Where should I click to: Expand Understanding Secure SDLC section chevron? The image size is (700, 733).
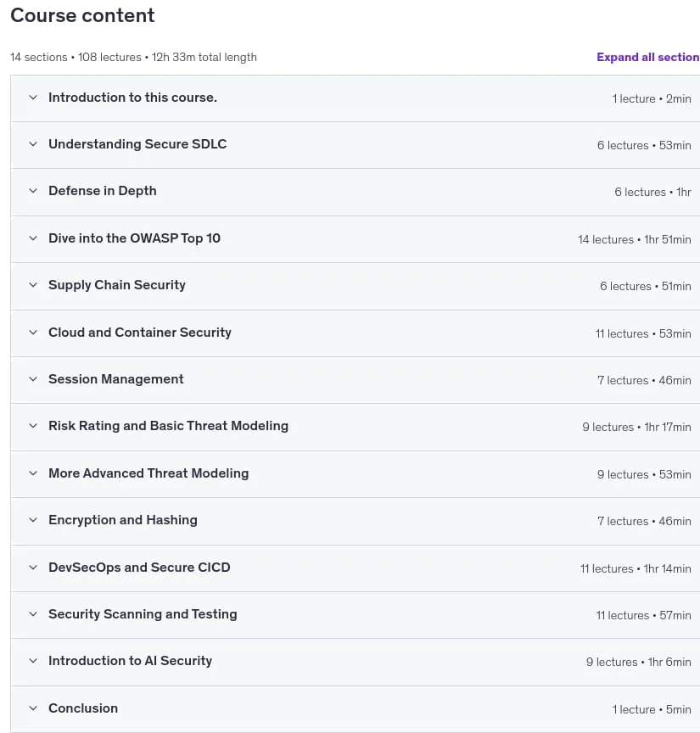click(33, 144)
